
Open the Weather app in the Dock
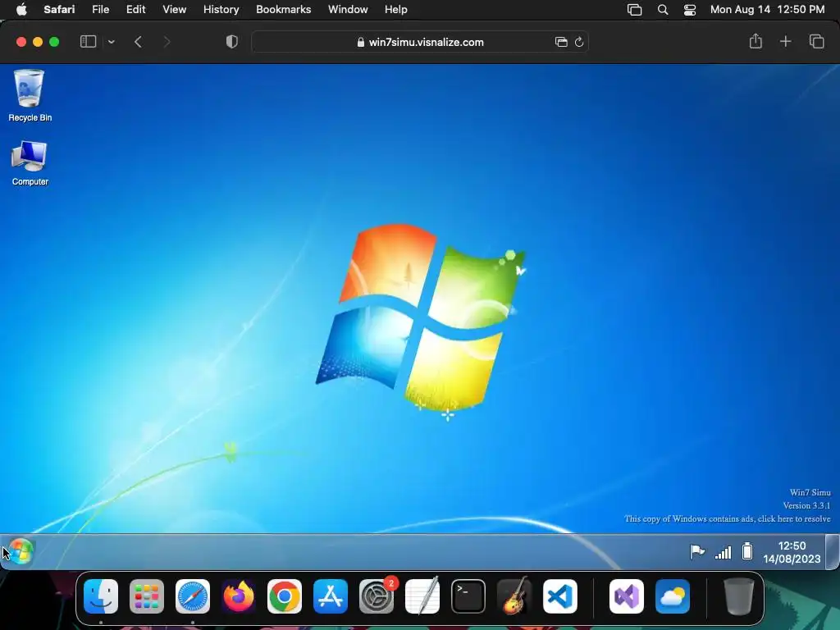673,596
